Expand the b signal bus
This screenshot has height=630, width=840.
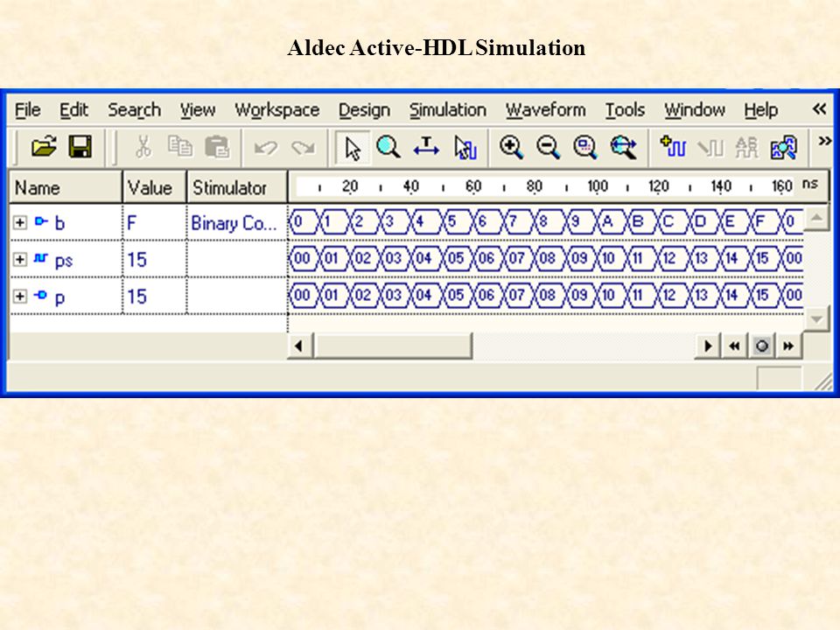(x=20, y=222)
